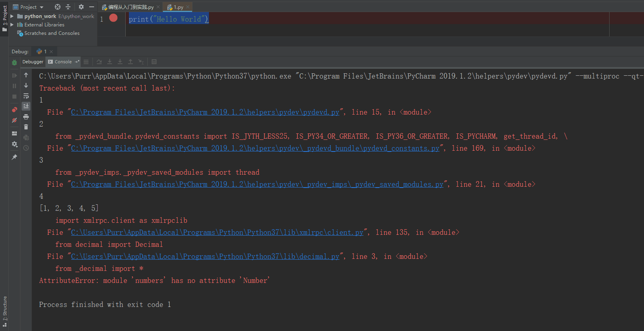Open xmlrpc client.py traceback link
The width and height of the screenshot is (644, 331).
(217, 232)
